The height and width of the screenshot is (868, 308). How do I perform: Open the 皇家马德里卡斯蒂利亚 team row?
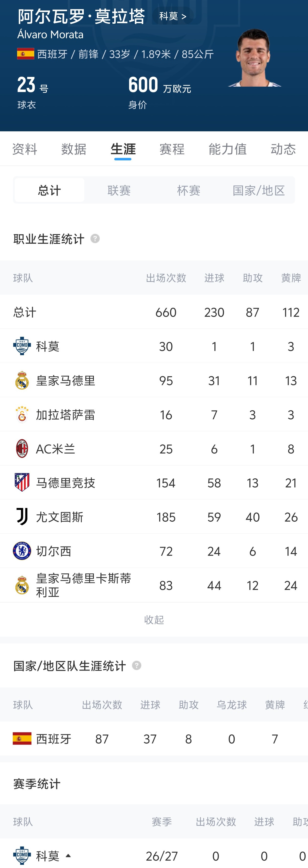click(x=154, y=585)
